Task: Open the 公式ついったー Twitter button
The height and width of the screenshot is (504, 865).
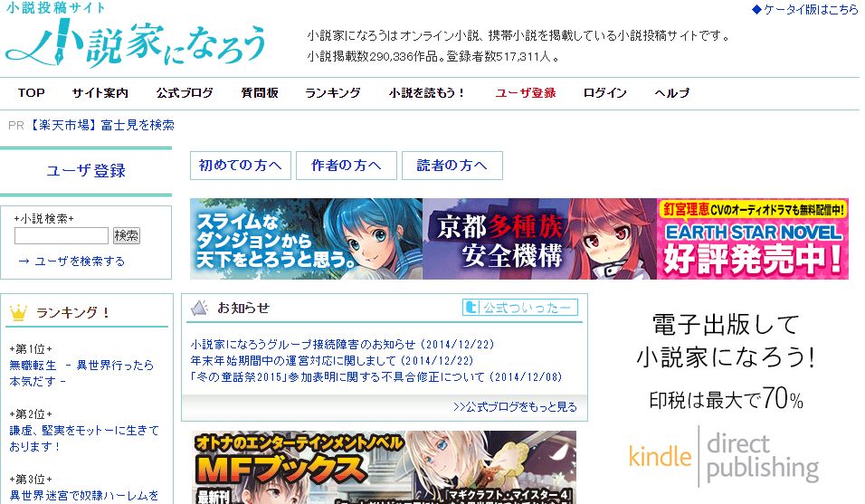Action: (519, 308)
